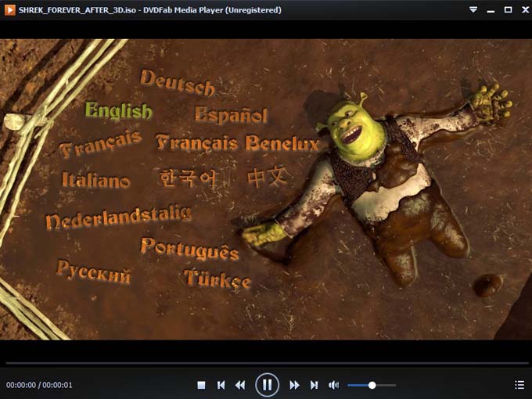Close the DVDFab Media Player window

tap(525, 10)
